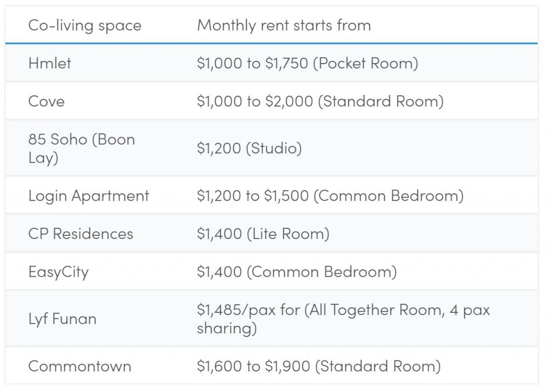The width and height of the screenshot is (552, 392).
Task: Click the $1,400 (Lite Room) rent cell
Action: (x=263, y=234)
